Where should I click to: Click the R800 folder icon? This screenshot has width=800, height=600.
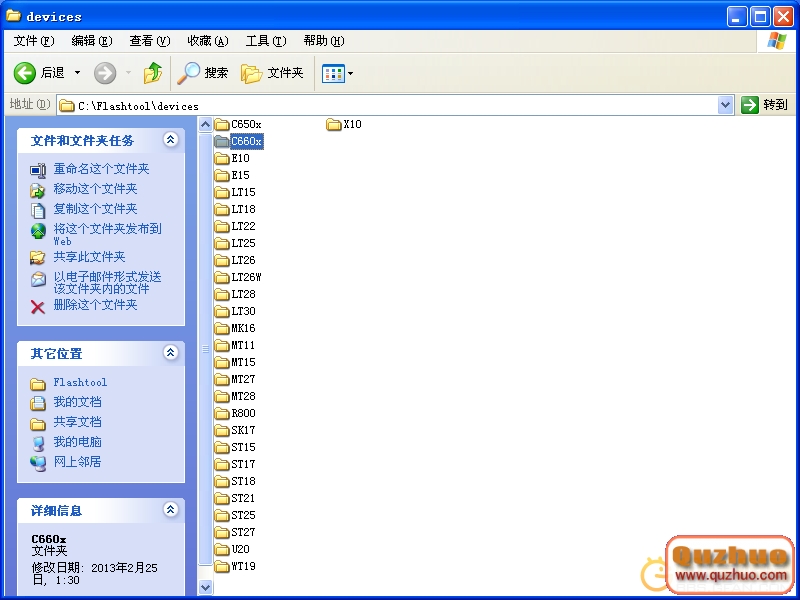[x=222, y=413]
